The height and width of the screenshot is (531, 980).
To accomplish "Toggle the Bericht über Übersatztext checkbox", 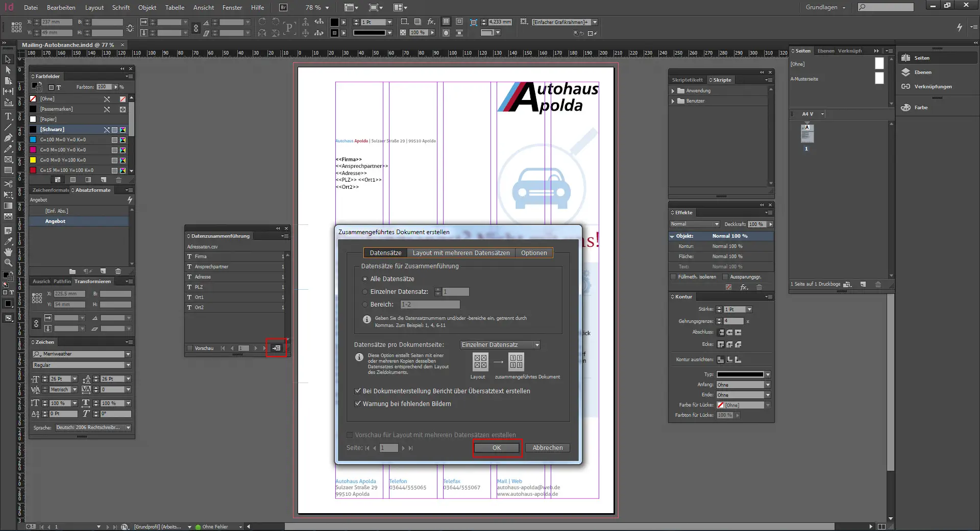I will [x=358, y=391].
